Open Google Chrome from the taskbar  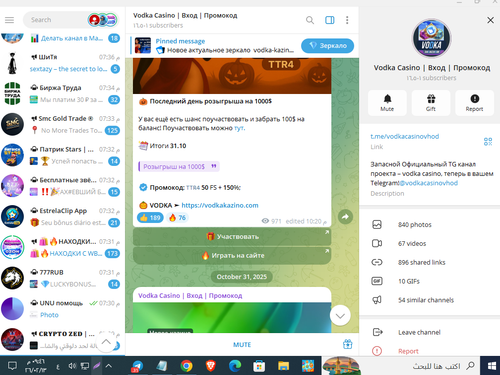pyautogui.click(x=187, y=366)
